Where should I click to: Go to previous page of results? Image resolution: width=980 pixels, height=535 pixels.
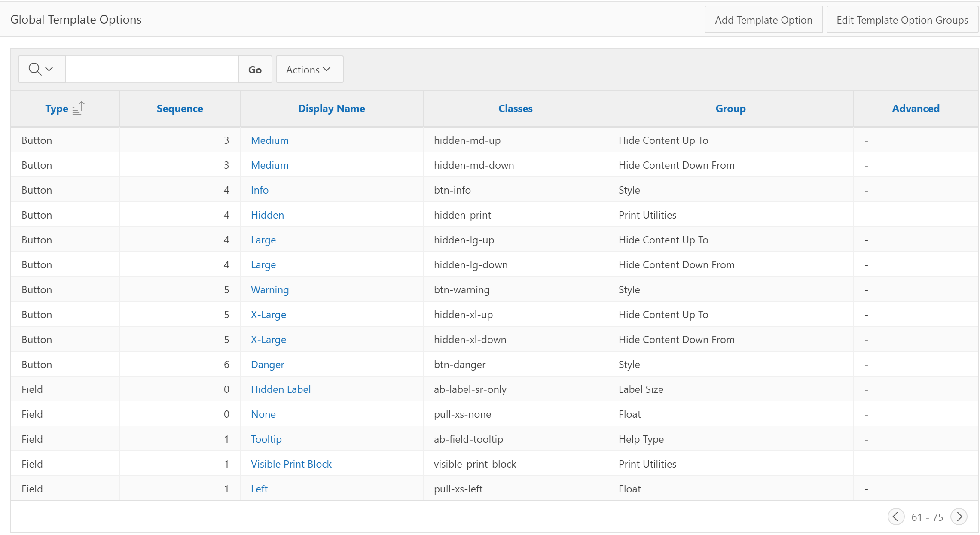[895, 517]
